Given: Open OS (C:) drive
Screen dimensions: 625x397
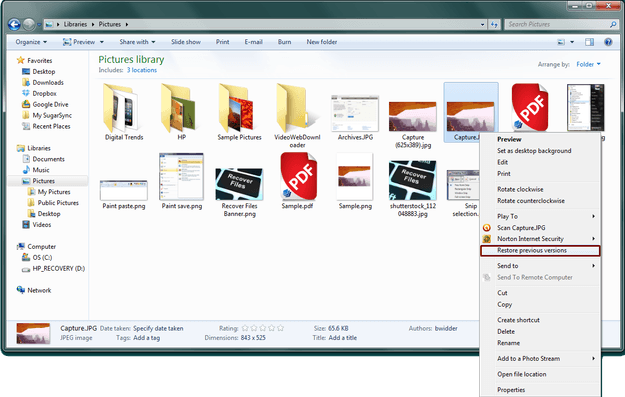Looking at the screenshot, I should pyautogui.click(x=37, y=257).
